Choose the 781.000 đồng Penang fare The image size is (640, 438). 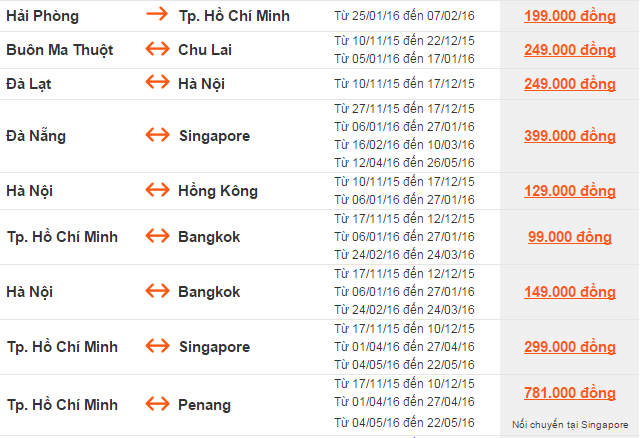569,393
